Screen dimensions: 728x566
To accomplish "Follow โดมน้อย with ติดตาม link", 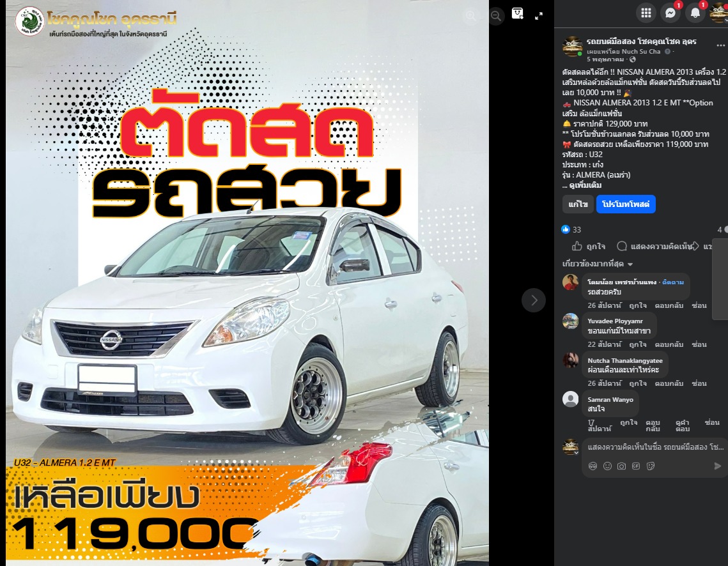I will (x=673, y=282).
